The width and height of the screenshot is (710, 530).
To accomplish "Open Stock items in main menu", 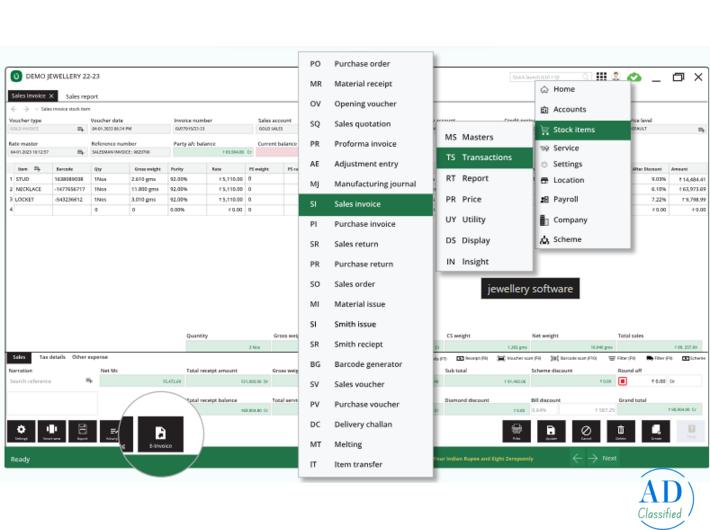I will click(583, 130).
